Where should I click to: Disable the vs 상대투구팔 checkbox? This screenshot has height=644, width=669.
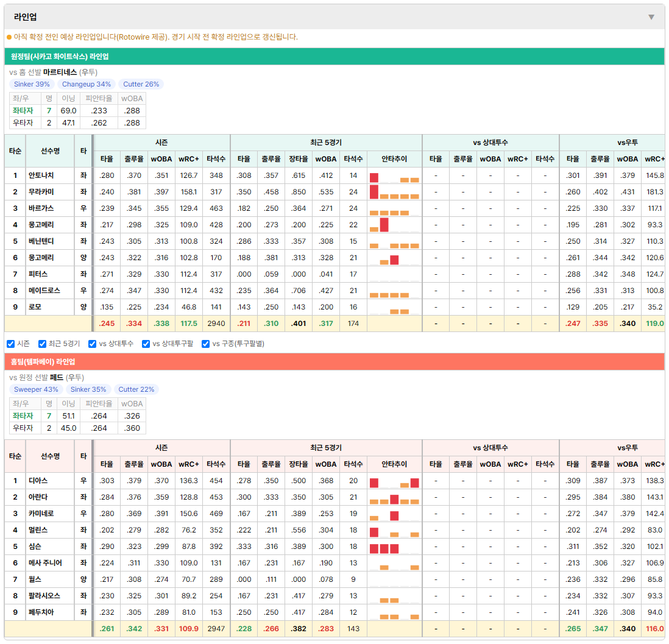coord(146,344)
